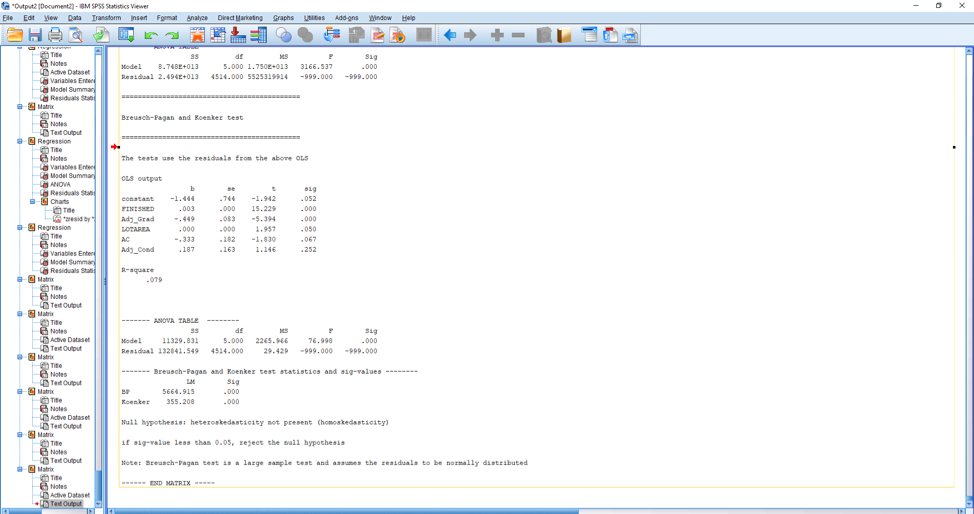
Task: Click the Show item gray book icon
Action: click(544, 35)
